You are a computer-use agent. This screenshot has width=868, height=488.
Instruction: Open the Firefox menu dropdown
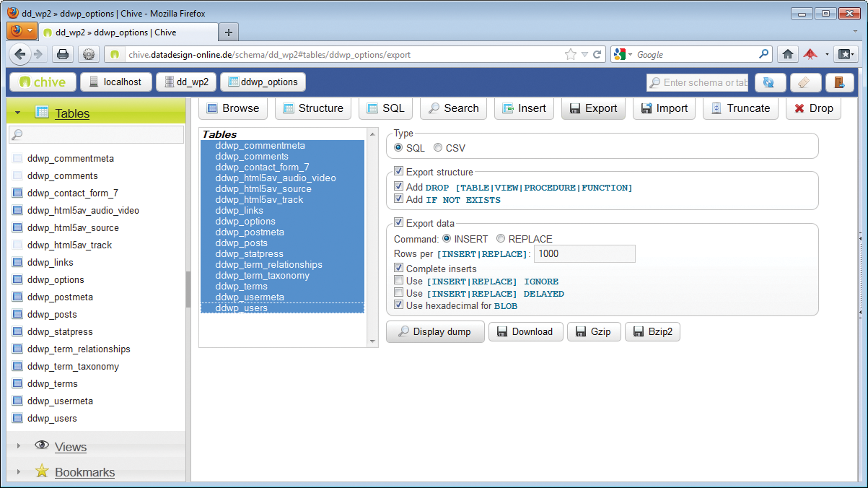click(x=22, y=31)
